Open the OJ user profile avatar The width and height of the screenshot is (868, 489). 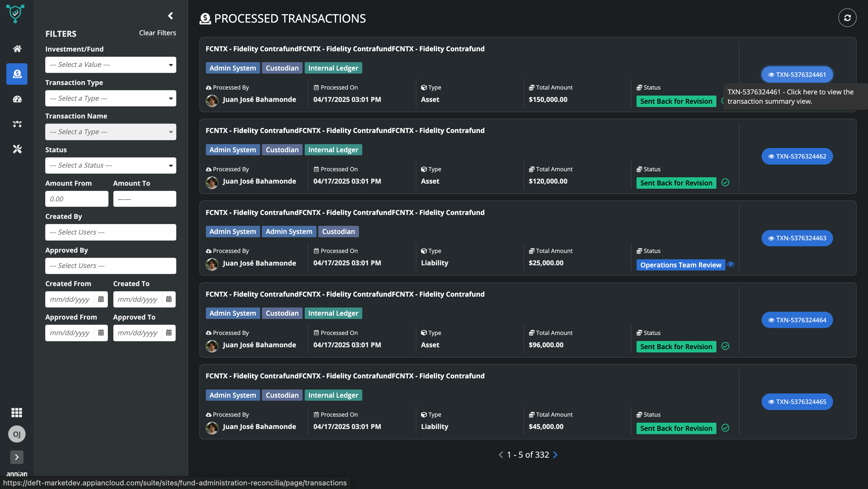pos(17,434)
